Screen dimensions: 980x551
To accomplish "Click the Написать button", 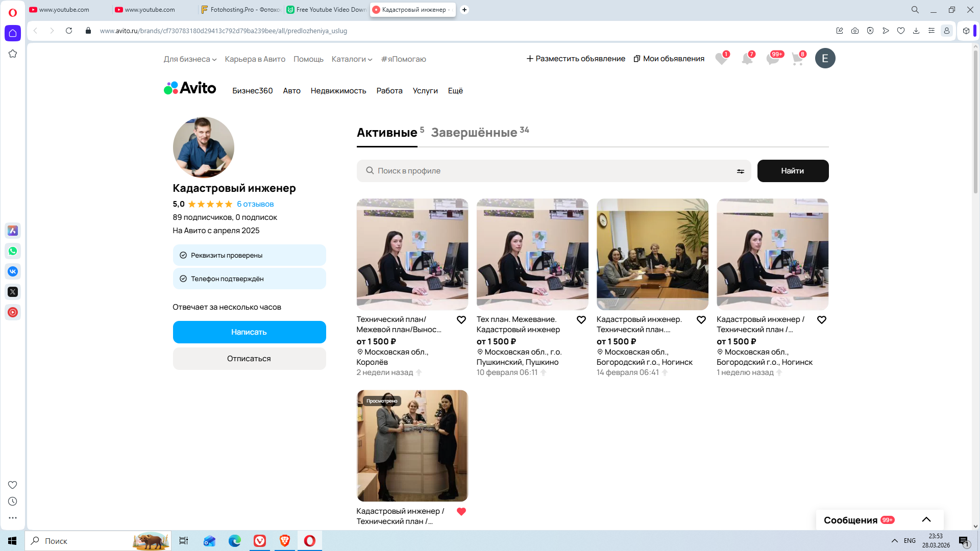I will point(249,332).
